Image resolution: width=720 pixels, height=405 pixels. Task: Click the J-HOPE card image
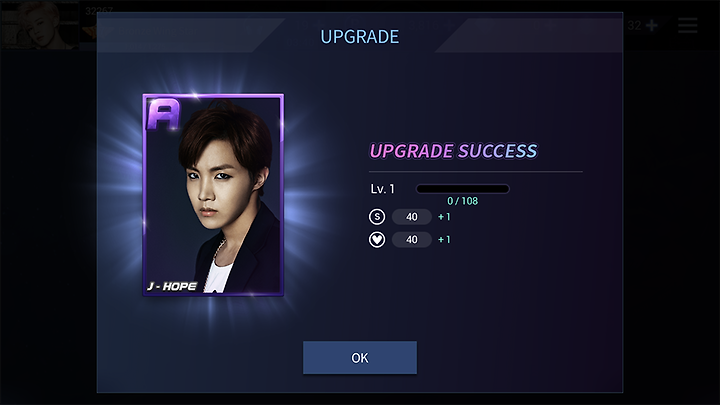pos(213,195)
